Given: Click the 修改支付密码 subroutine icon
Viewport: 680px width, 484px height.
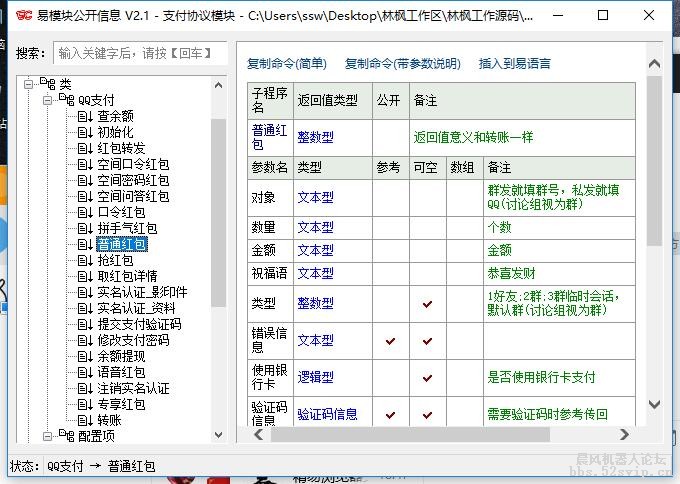Looking at the screenshot, I should coord(85,340).
